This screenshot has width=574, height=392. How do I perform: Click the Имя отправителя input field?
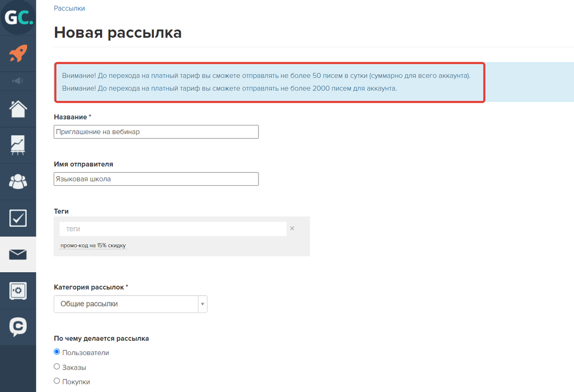[x=156, y=179]
